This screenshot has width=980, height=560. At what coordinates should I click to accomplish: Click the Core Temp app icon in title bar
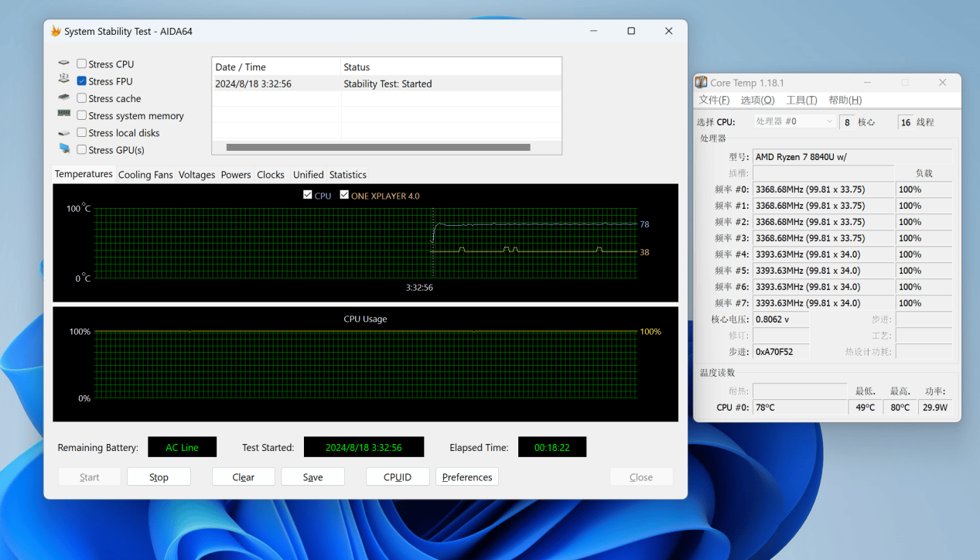(701, 83)
